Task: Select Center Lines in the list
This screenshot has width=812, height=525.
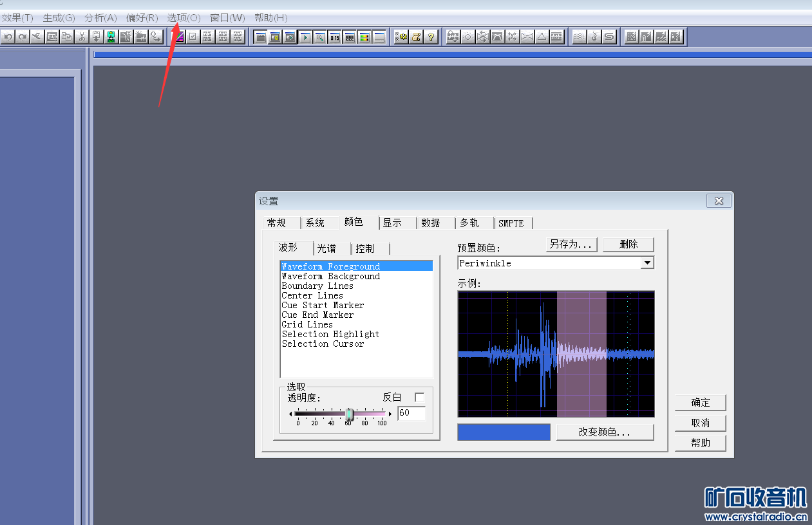Action: (x=312, y=295)
